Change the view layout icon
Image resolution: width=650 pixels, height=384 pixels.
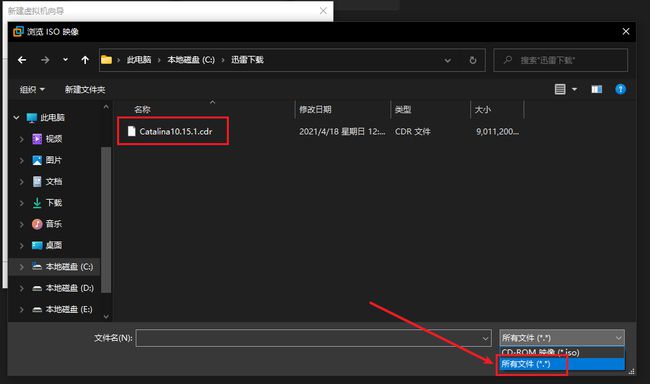pos(560,89)
